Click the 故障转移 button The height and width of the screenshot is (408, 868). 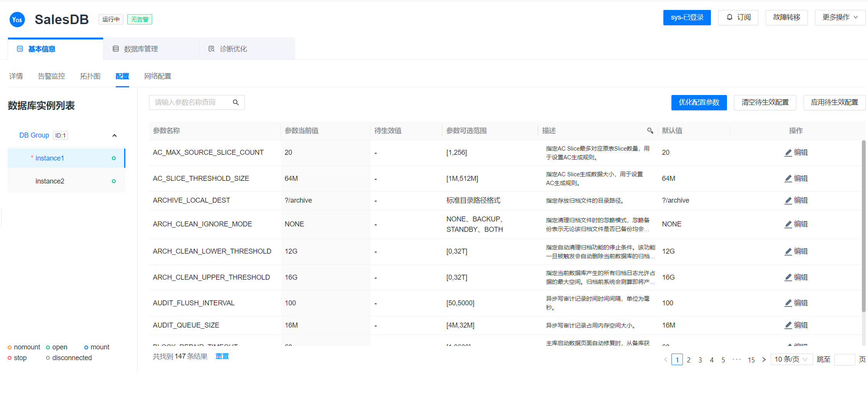786,17
